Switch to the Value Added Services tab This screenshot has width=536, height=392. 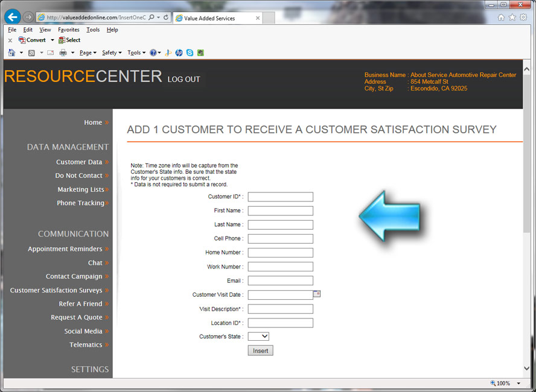(x=215, y=18)
